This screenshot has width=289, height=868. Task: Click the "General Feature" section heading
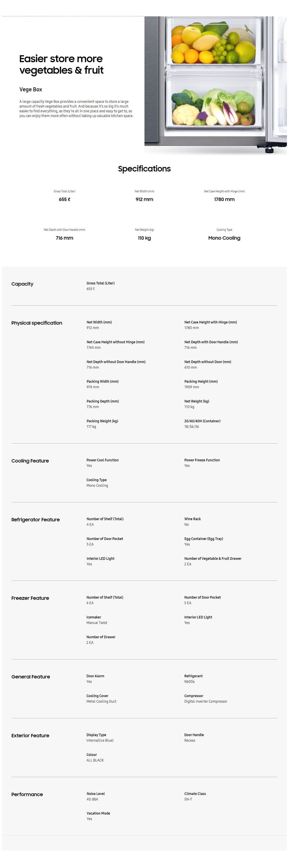coord(31,677)
